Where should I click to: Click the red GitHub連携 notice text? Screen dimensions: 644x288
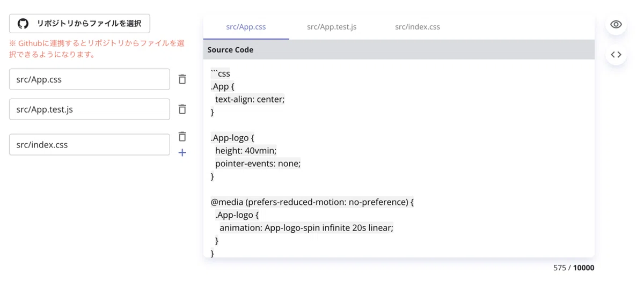[x=97, y=49]
